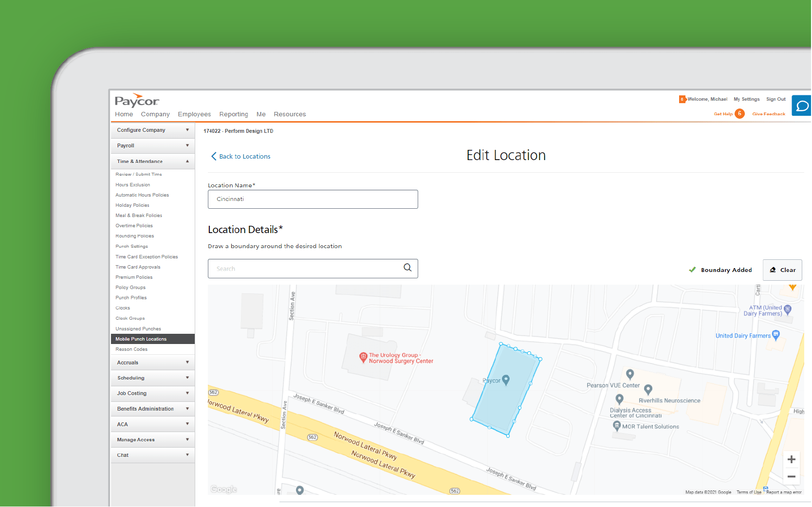This screenshot has width=812, height=507.
Task: Open the Employees menu
Action: point(194,114)
